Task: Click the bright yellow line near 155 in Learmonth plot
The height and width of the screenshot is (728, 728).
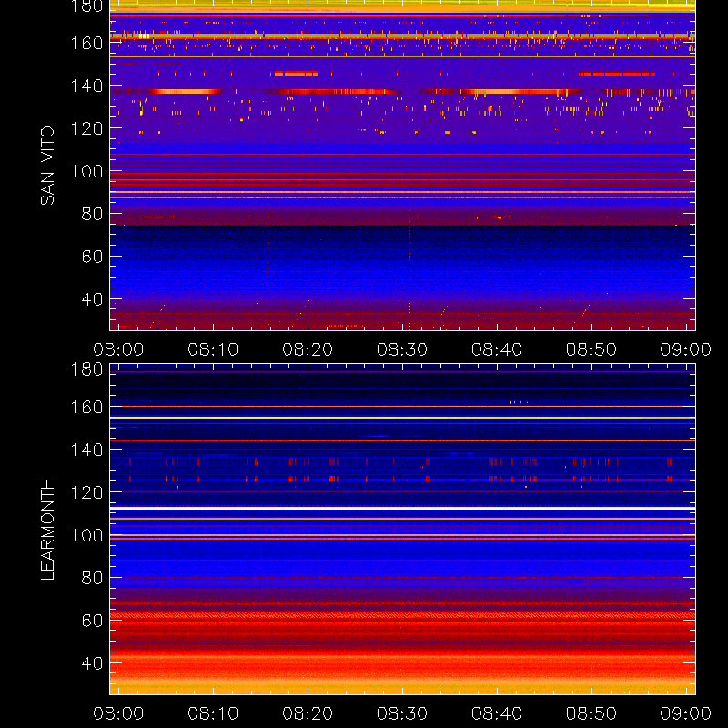Action: (x=402, y=418)
